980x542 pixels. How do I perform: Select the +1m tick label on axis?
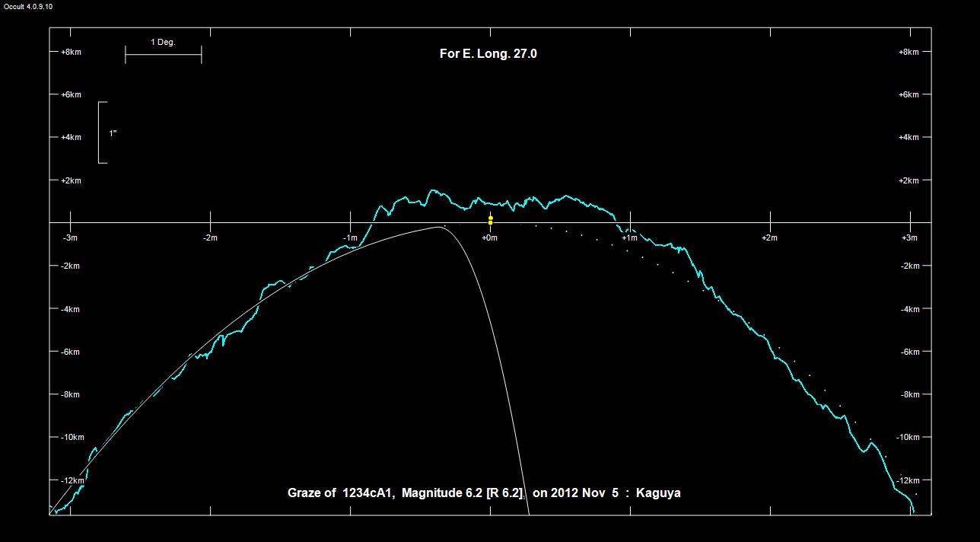coord(629,238)
